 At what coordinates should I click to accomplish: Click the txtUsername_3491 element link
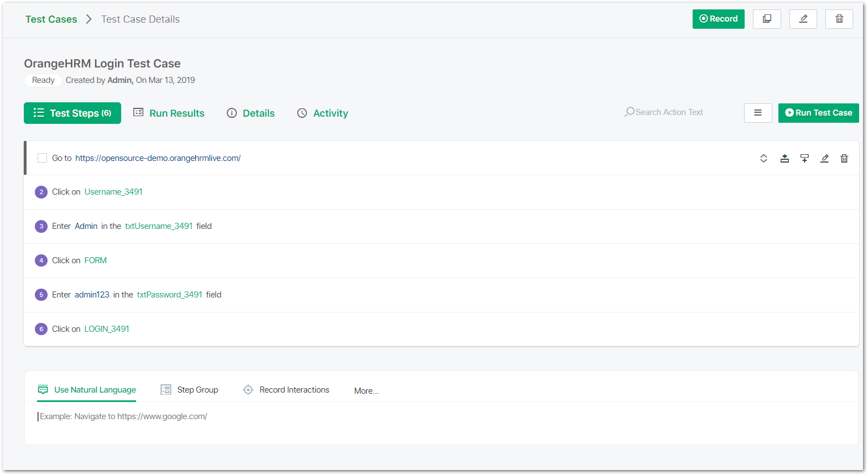coord(159,226)
